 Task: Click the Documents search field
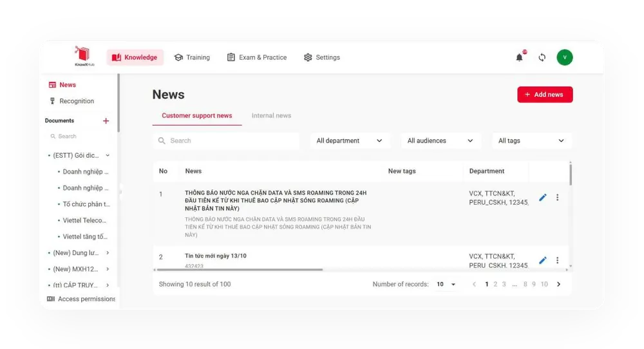point(78,137)
